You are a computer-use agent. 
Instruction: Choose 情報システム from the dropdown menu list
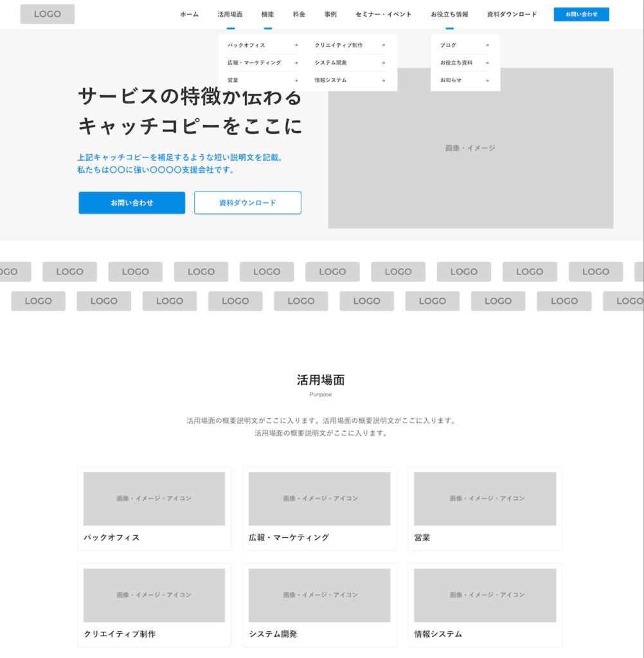(x=330, y=80)
